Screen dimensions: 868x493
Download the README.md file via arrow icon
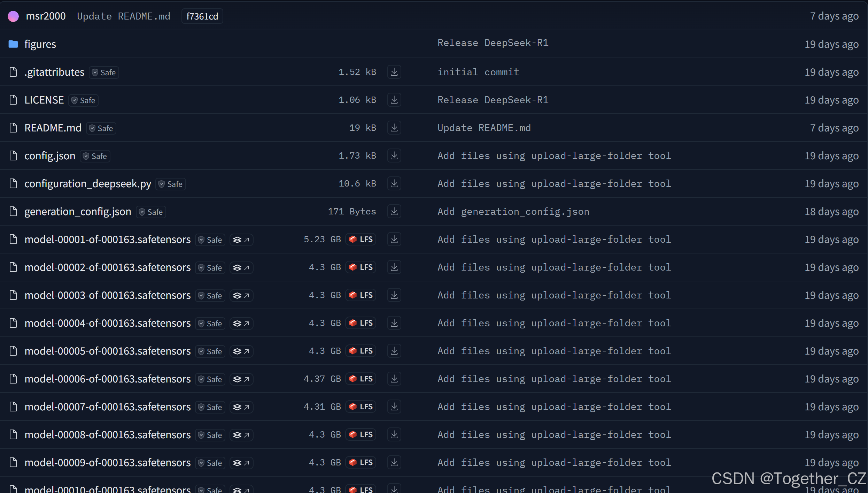[x=394, y=128]
